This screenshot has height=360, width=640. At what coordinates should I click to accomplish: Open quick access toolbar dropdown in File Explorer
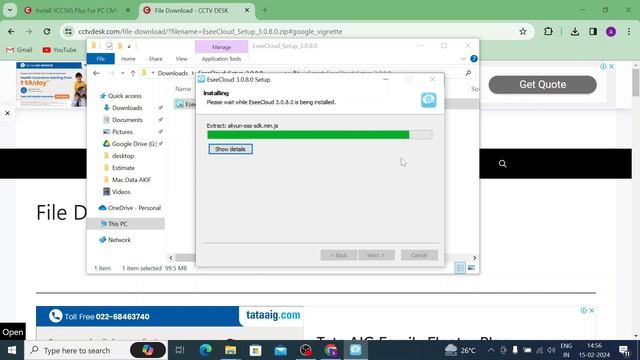(x=129, y=46)
